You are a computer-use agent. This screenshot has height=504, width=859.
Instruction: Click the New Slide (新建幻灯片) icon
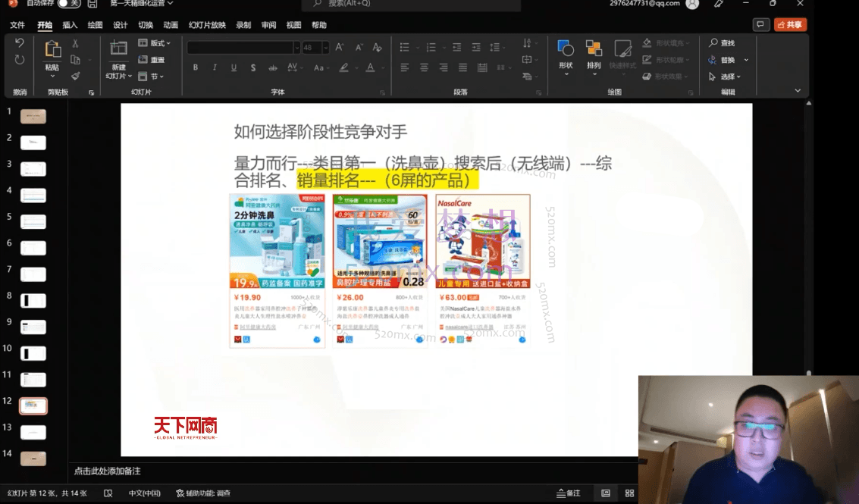[x=118, y=49]
